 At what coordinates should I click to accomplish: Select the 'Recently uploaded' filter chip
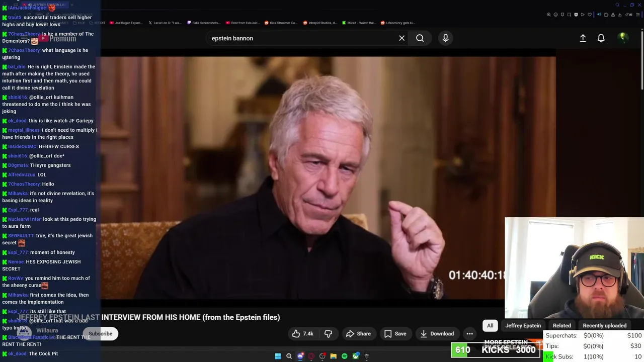[604, 325]
